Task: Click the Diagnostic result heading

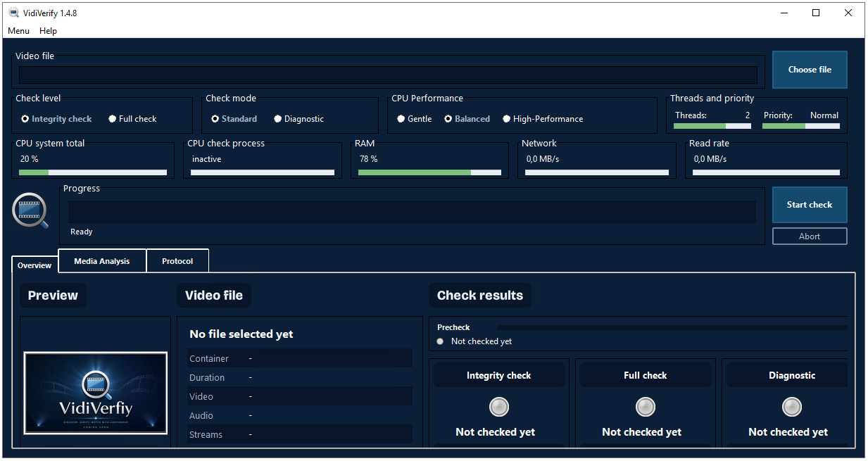Action: [792, 376]
